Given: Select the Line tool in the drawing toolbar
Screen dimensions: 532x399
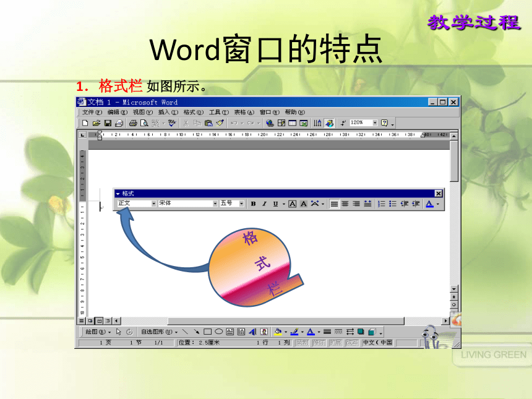Looking at the screenshot, I should click(x=185, y=332).
